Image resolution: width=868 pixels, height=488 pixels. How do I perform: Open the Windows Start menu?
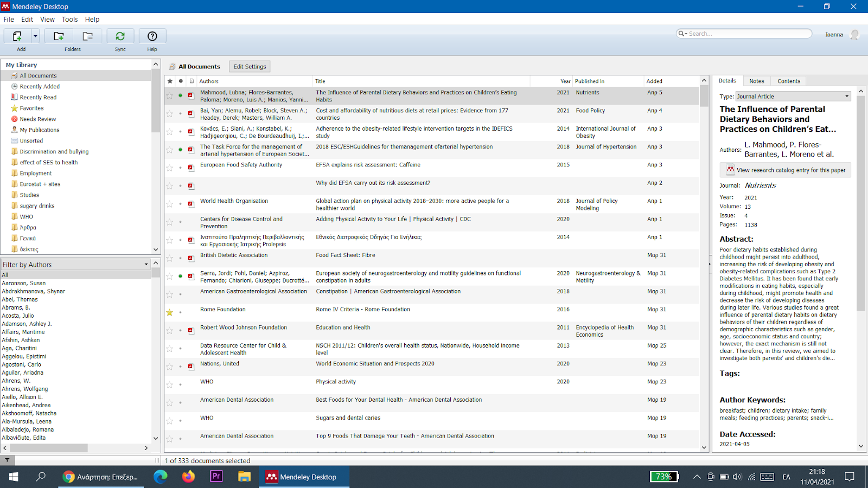14,477
